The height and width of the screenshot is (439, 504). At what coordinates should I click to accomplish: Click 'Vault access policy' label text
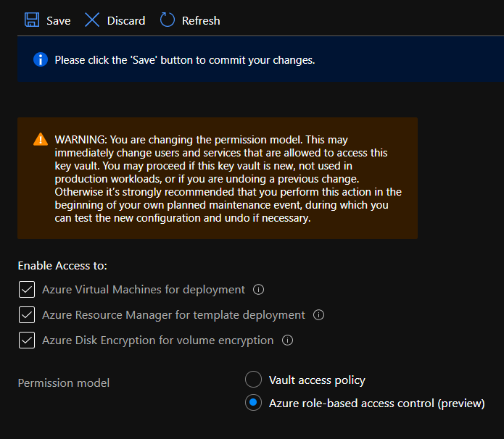tap(317, 380)
